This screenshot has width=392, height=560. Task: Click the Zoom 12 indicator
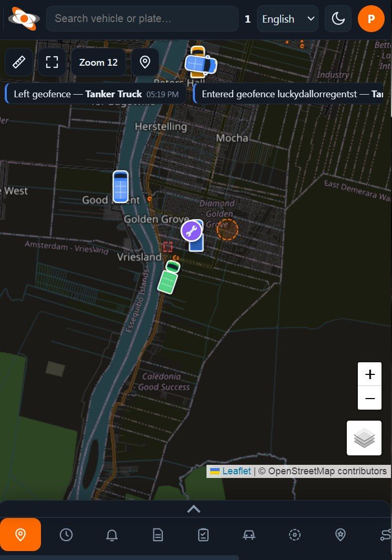(x=98, y=62)
